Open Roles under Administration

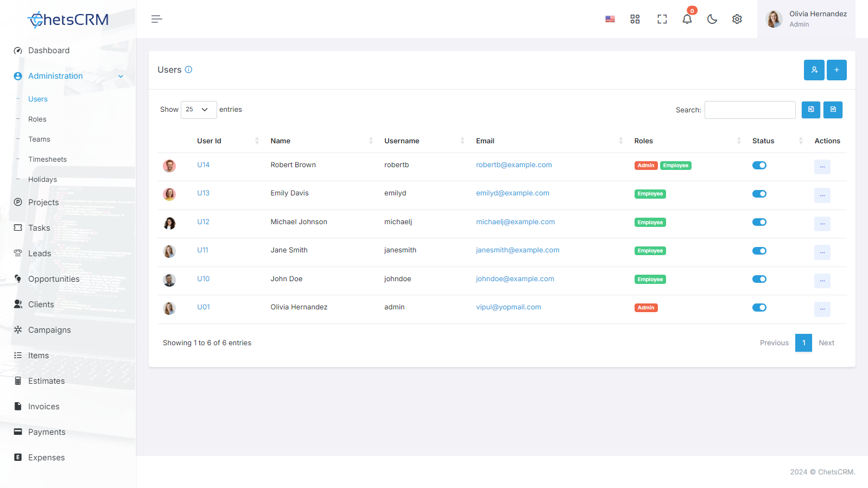pyautogui.click(x=37, y=119)
